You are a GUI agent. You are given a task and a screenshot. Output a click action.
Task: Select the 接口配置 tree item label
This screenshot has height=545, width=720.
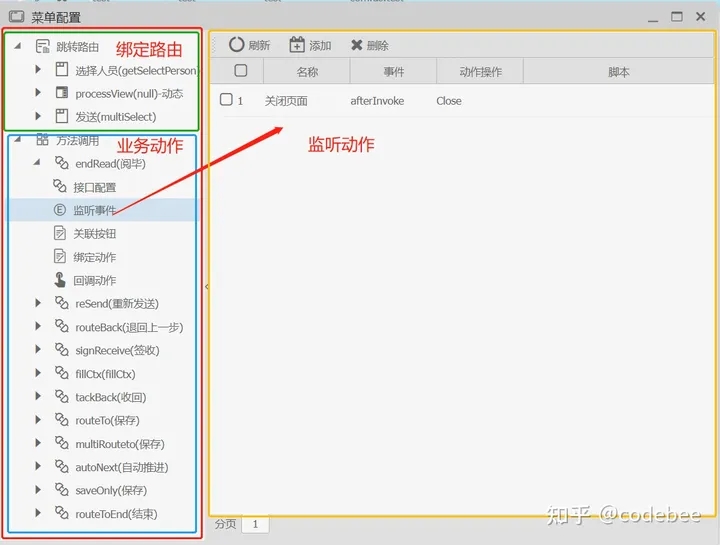pyautogui.click(x=95, y=187)
